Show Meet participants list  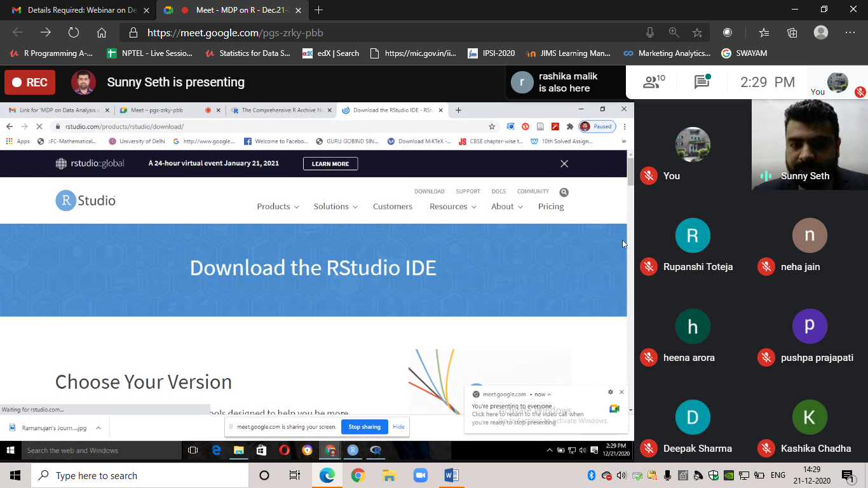tap(653, 81)
